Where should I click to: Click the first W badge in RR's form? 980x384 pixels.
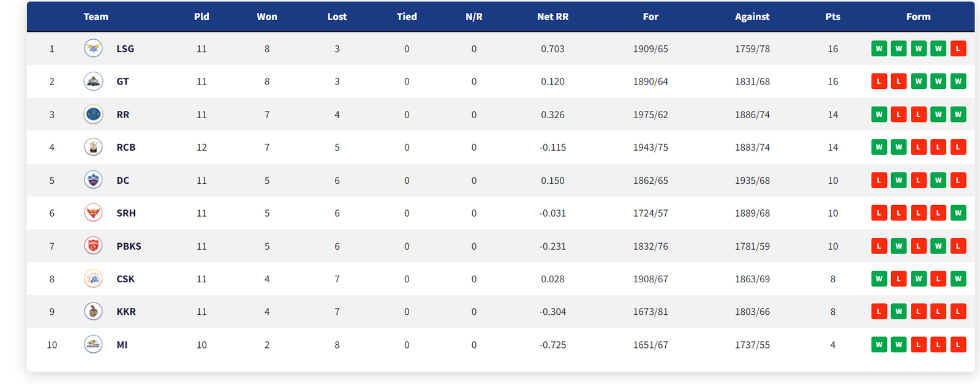click(x=879, y=115)
